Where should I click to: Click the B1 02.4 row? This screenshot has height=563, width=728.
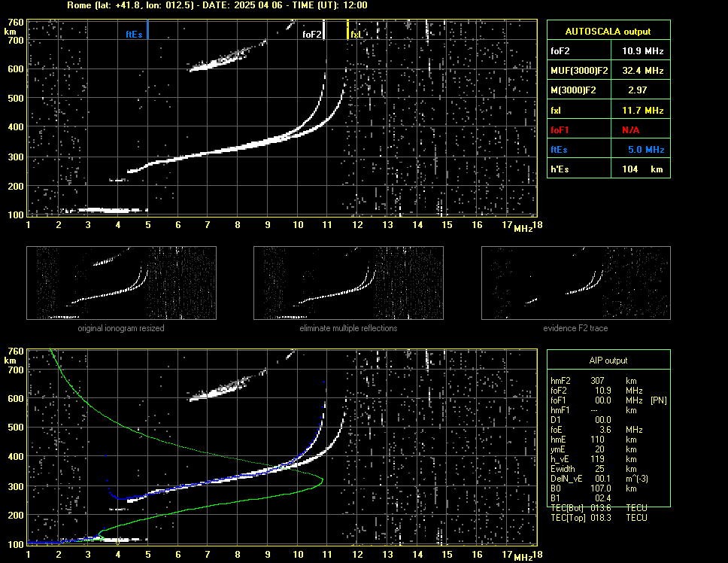click(x=581, y=498)
